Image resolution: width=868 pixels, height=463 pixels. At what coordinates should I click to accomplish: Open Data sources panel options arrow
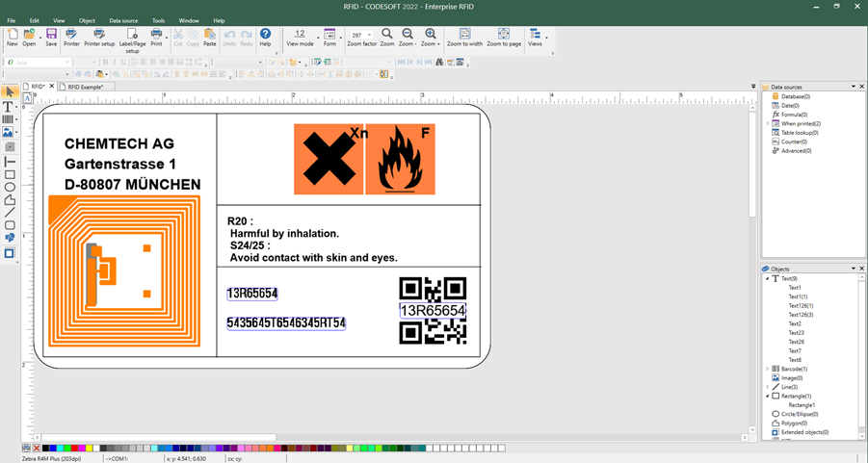click(x=853, y=87)
